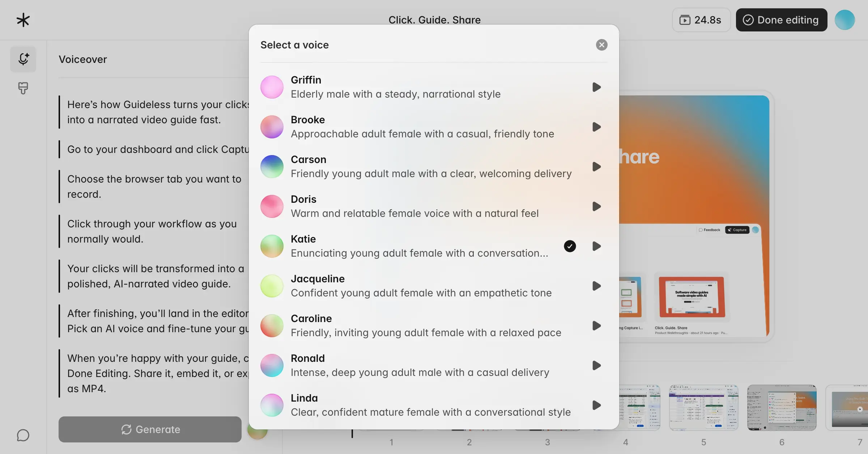Image resolution: width=868 pixels, height=454 pixels.
Task: Open slide 5 thumbnail
Action: (704, 408)
